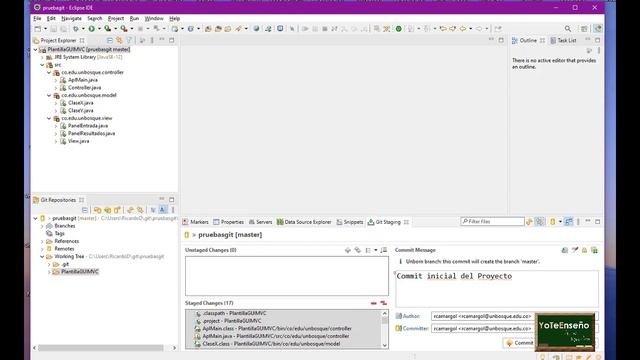This screenshot has width=640, height=360.
Task: Click the green Coverage toolbar icon
Action: (x=108, y=29)
